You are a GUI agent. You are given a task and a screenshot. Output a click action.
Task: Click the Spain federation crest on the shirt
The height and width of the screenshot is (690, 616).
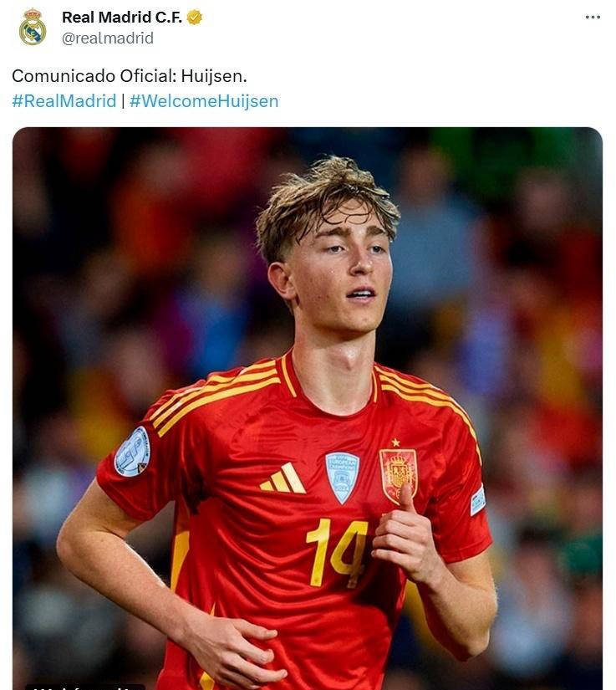coord(398,475)
